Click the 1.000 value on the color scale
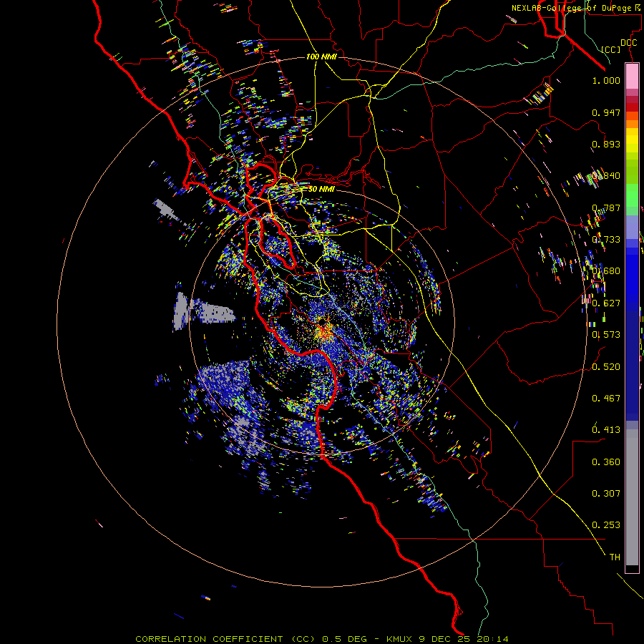This screenshot has width=644, height=644. [606, 80]
